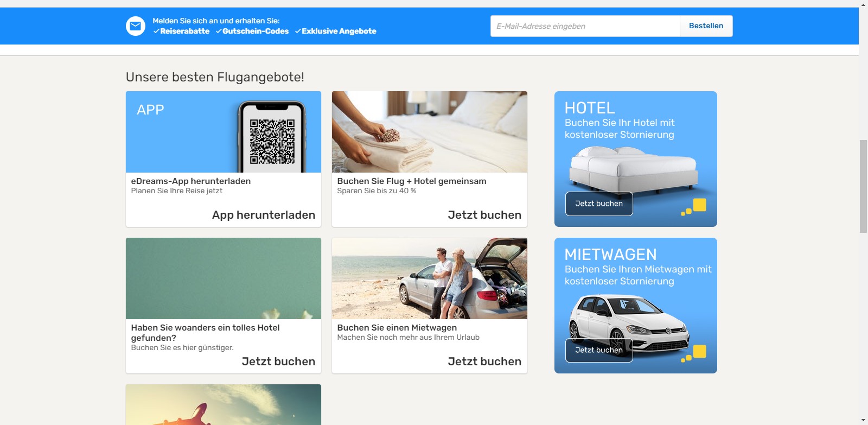The height and width of the screenshot is (425, 868).
Task: Click Jetzt buchen under Flug + Hotel
Action: (484, 215)
